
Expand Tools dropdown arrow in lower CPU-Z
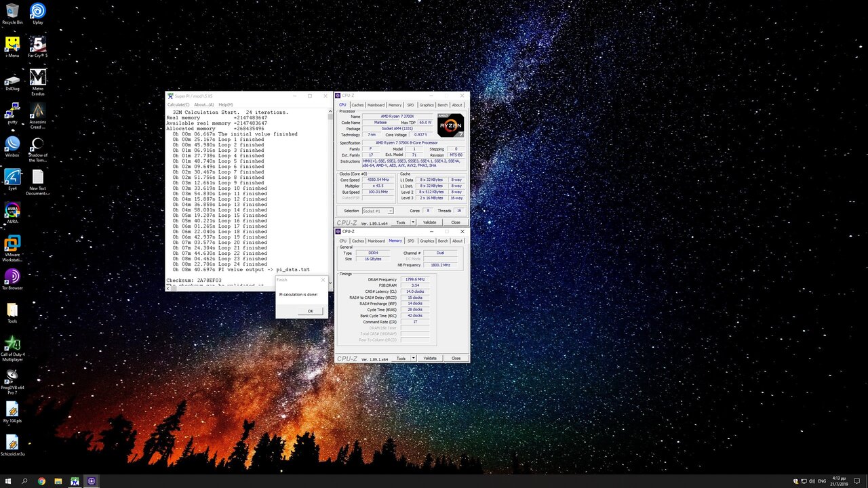pos(413,358)
